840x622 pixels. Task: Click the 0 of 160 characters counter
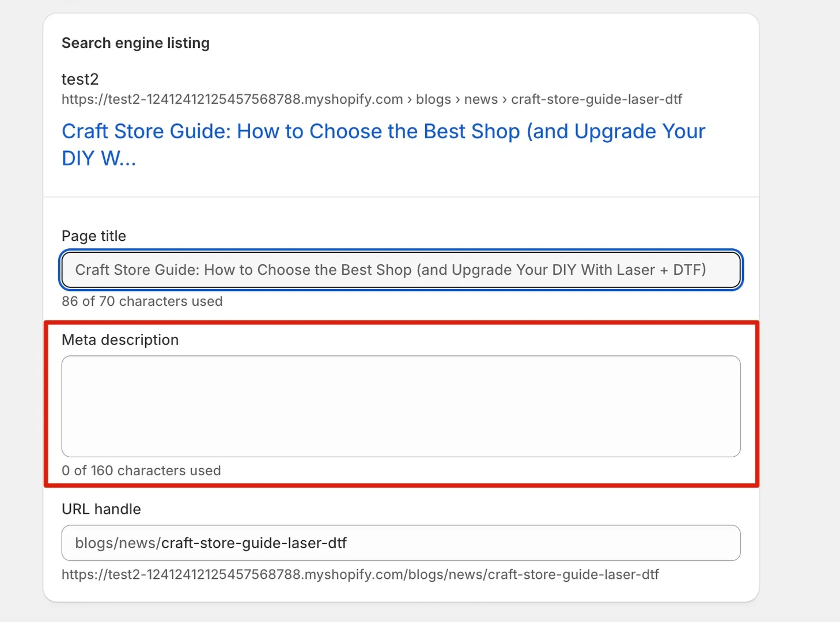(x=141, y=471)
